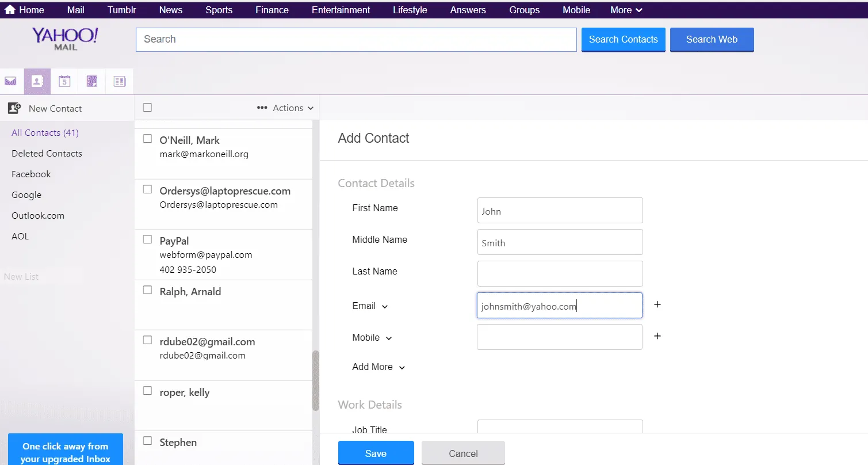868x465 pixels.
Task: Open Facebook contacts import
Action: [x=31, y=174]
